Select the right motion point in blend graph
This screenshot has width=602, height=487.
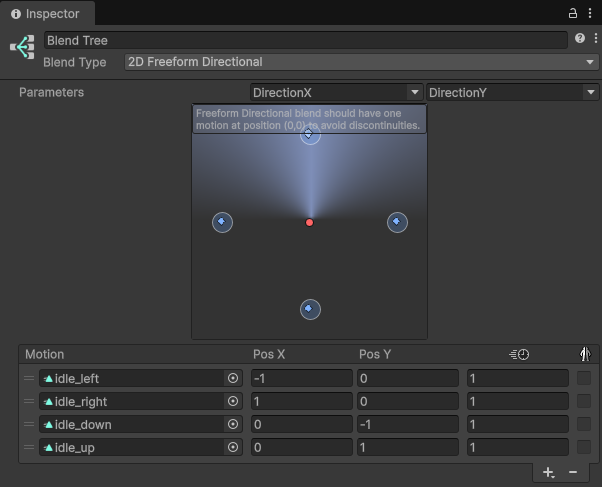coord(397,222)
